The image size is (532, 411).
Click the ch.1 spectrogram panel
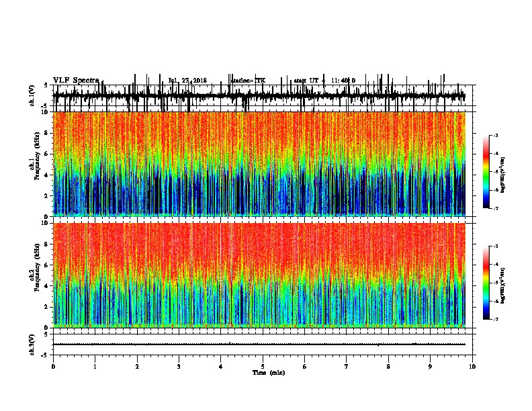259,164
